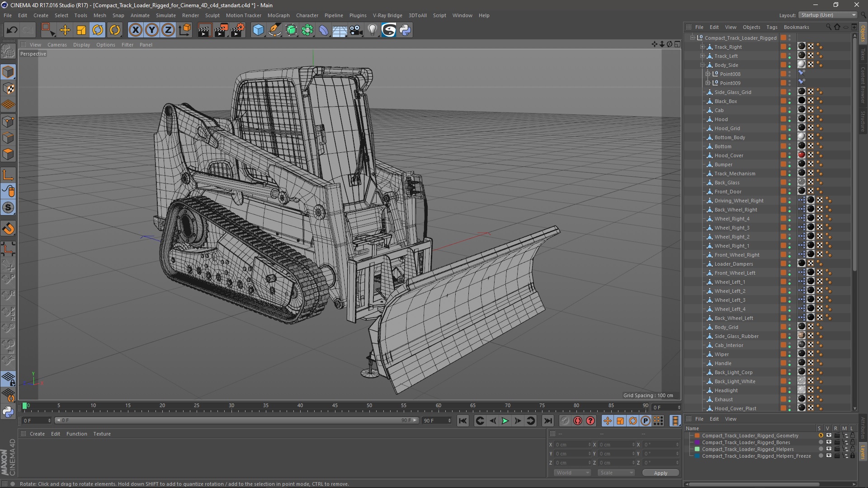Switch to Content Browser side tab
Viewport: 868px width, 488px height.
(x=863, y=85)
